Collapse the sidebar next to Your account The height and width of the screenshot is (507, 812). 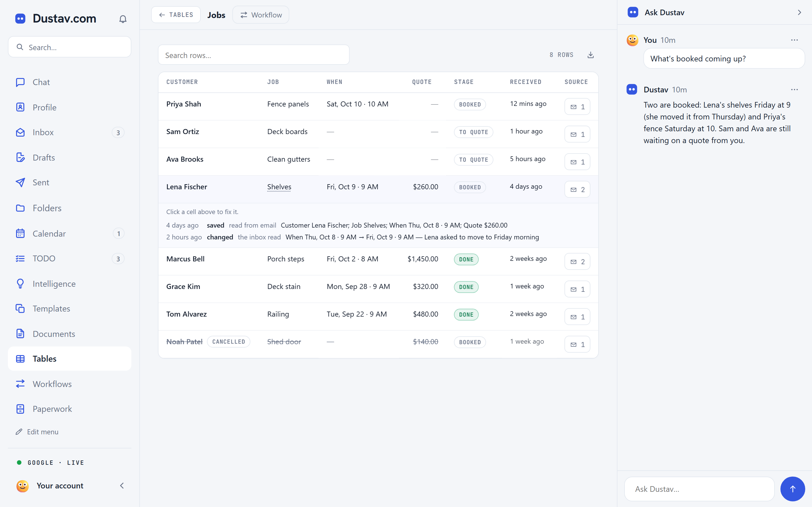(122, 486)
